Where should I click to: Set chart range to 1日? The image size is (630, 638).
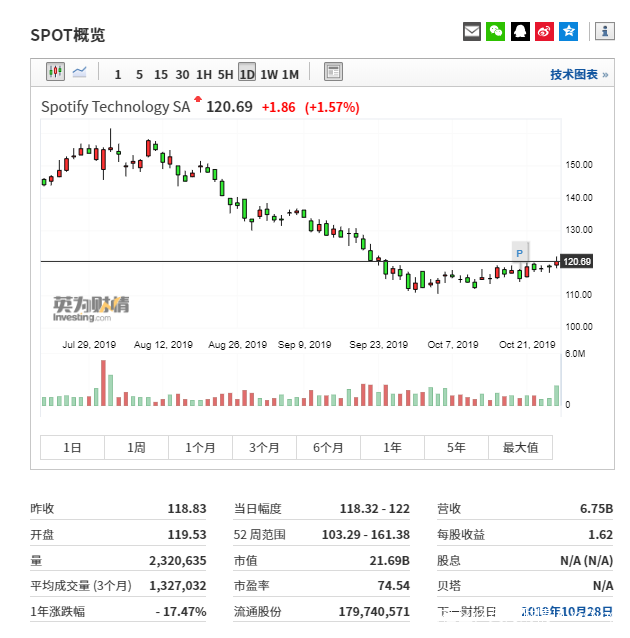(72, 448)
